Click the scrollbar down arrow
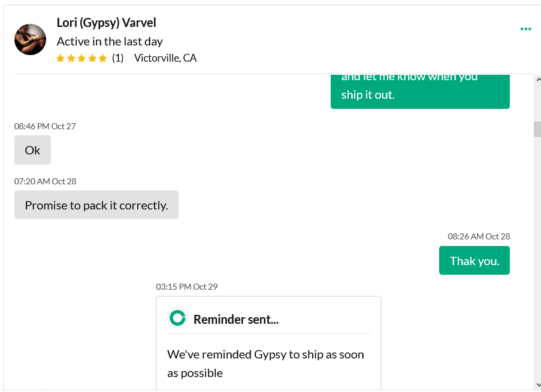The image size is (541, 392). (x=538, y=385)
